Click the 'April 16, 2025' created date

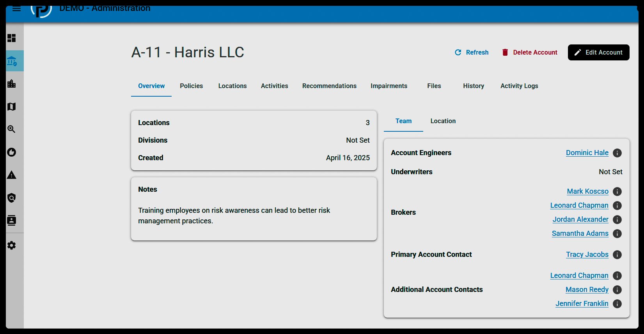pyautogui.click(x=348, y=158)
